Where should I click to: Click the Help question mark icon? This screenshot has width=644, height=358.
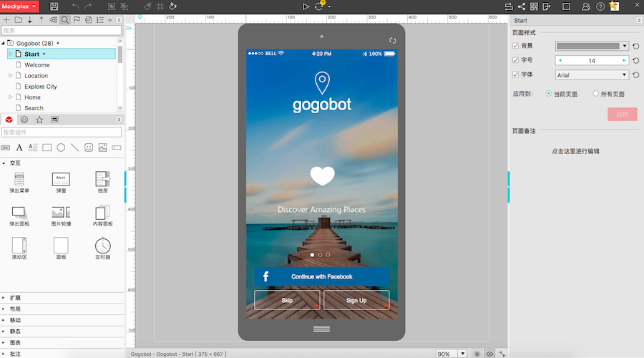coord(600,6)
